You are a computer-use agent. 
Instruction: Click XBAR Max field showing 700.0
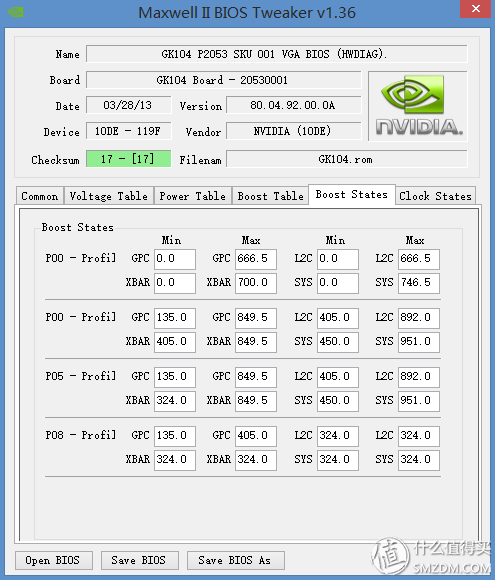(256, 283)
